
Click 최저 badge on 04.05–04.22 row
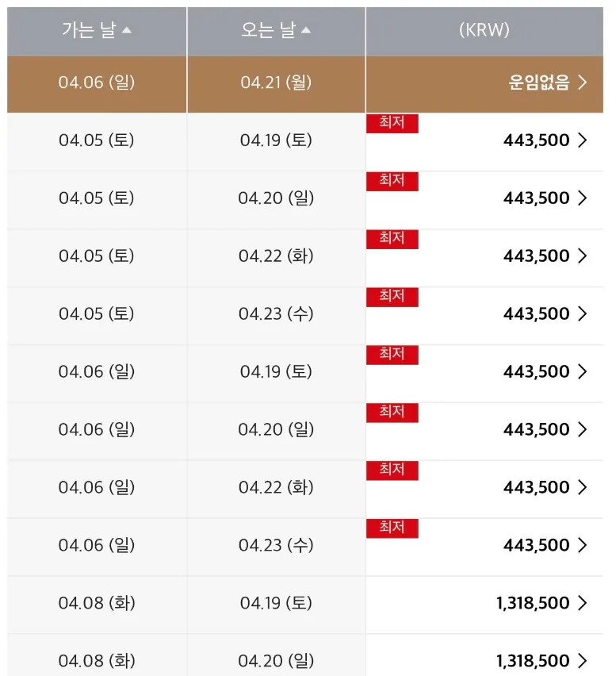pos(392,239)
